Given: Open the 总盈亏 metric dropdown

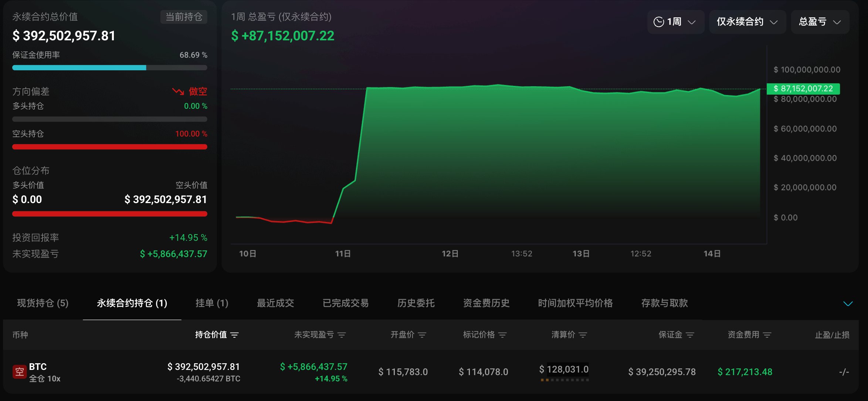Looking at the screenshot, I should [820, 22].
